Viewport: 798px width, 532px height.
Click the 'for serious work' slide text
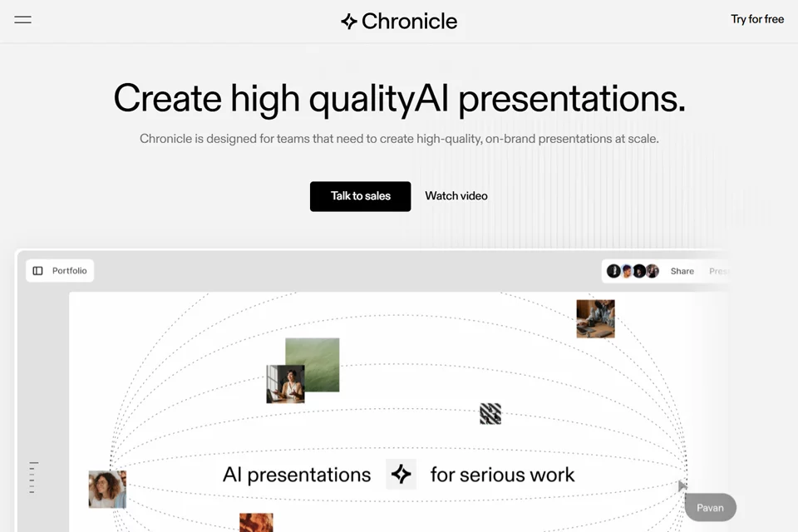(502, 475)
